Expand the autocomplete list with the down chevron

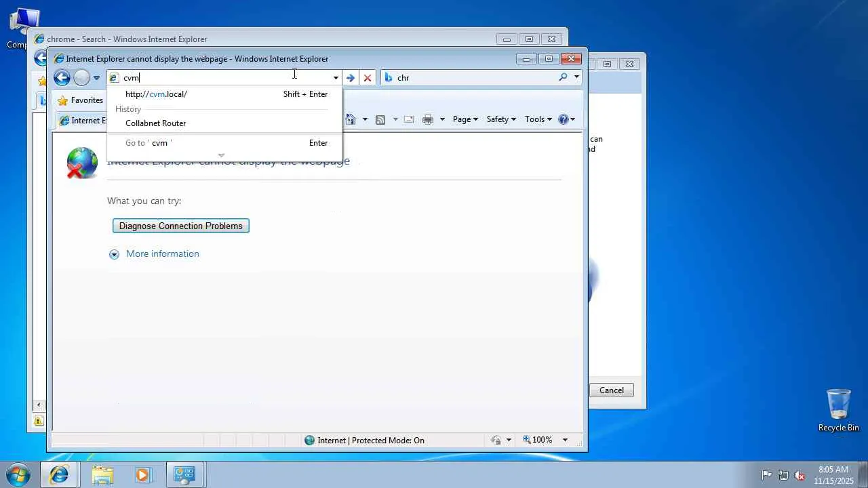[x=221, y=155]
